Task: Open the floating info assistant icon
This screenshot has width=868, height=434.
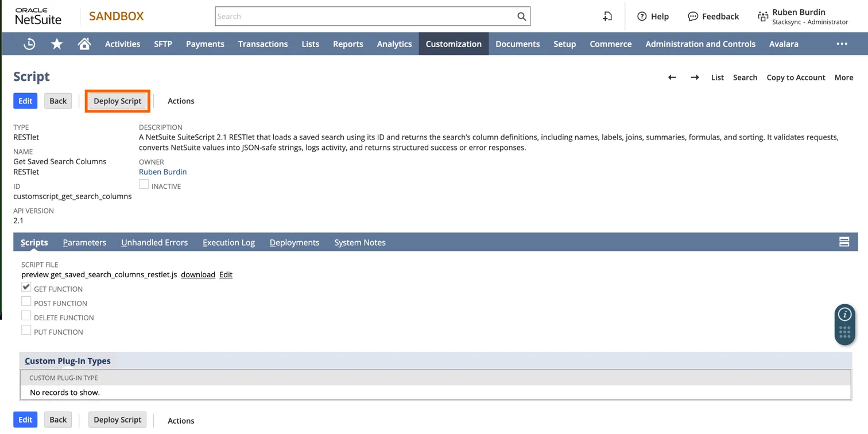Action: [x=844, y=314]
